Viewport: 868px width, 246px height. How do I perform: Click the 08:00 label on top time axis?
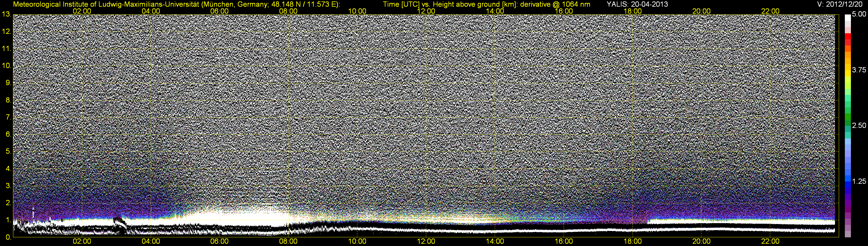click(288, 11)
